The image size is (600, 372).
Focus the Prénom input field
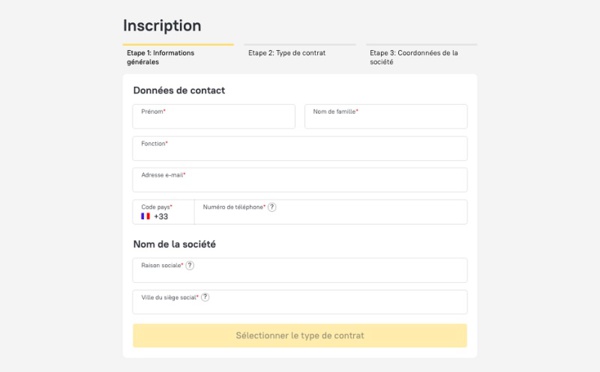click(214, 116)
